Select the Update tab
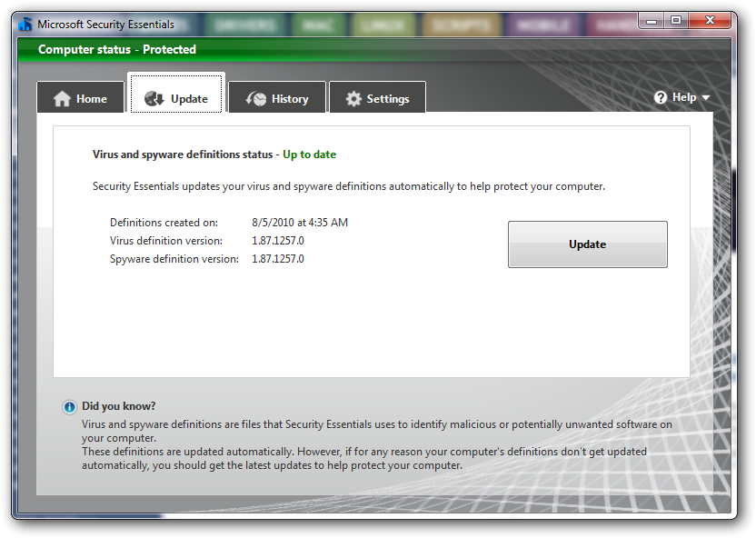This screenshot has height=538, width=756. click(x=176, y=97)
